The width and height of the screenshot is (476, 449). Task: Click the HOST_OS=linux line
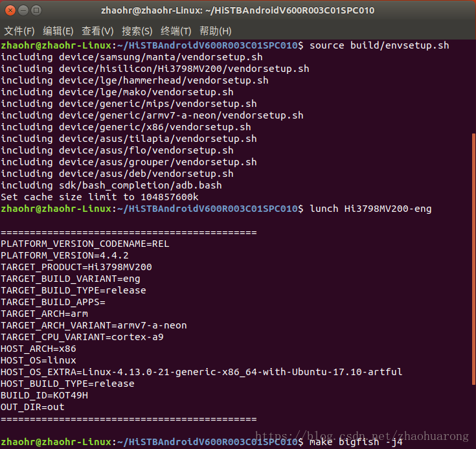[38, 360]
